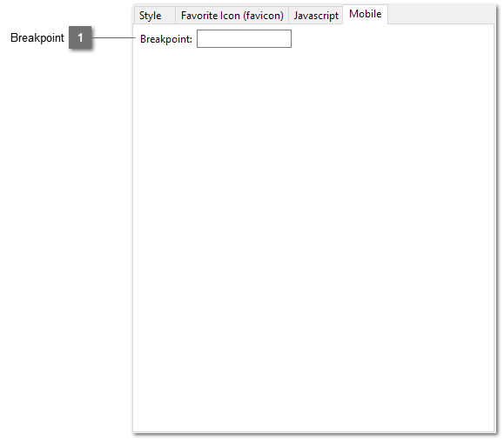Screen dimensions: 504x441
Task: Switch to the Style tab
Action: (x=154, y=16)
